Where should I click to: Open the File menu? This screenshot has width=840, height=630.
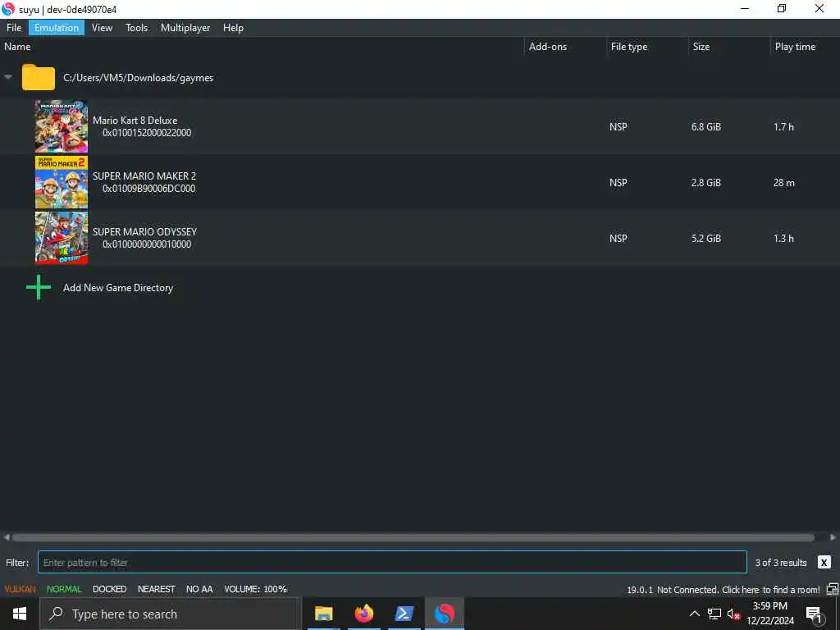click(14, 28)
